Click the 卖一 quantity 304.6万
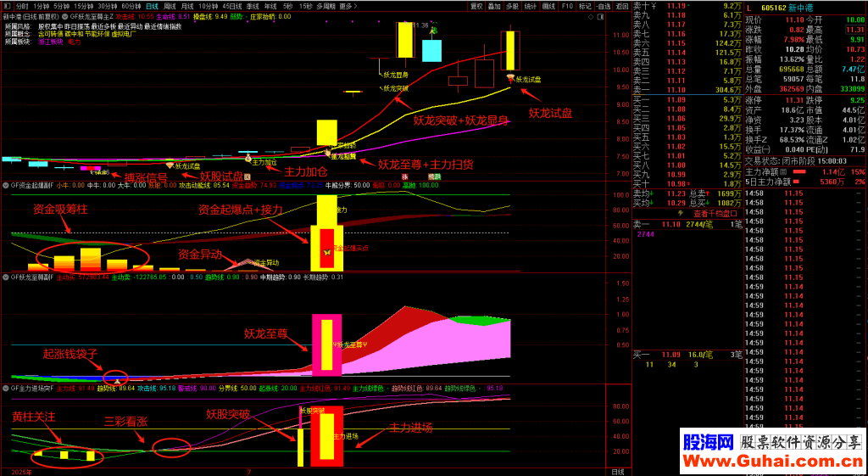 (727, 90)
